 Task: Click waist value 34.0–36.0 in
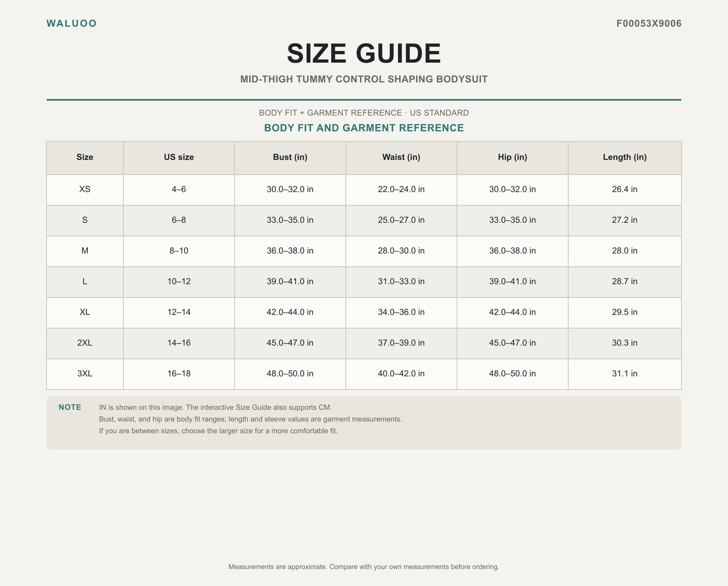(x=401, y=312)
